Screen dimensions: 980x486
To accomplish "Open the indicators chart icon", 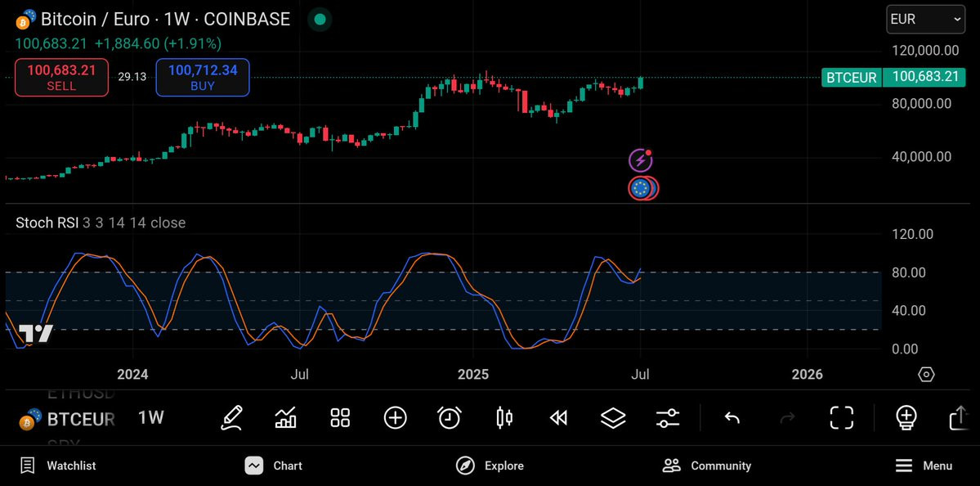I will [285, 417].
